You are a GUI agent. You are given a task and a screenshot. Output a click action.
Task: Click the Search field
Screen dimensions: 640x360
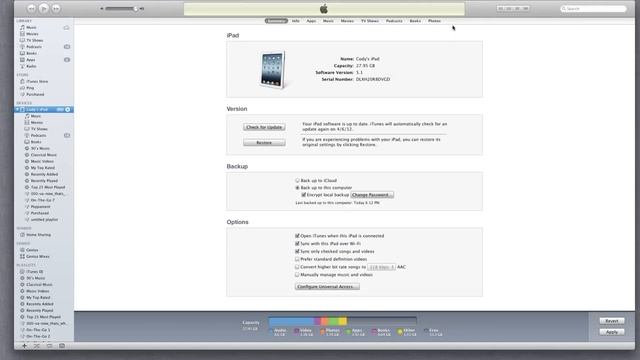pyautogui.click(x=593, y=9)
